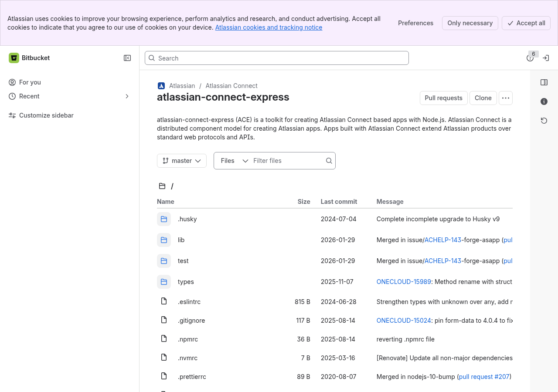The width and height of the screenshot is (558, 392).
Task: Toggle the right details panel icon
Action: point(544,82)
